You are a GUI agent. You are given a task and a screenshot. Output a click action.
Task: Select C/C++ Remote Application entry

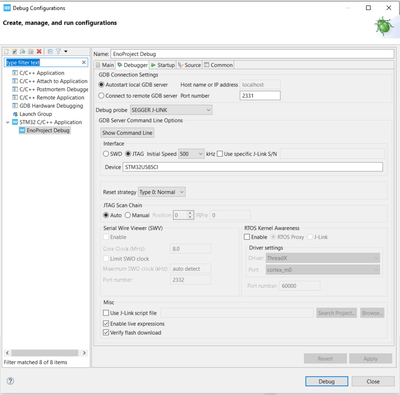(52, 97)
